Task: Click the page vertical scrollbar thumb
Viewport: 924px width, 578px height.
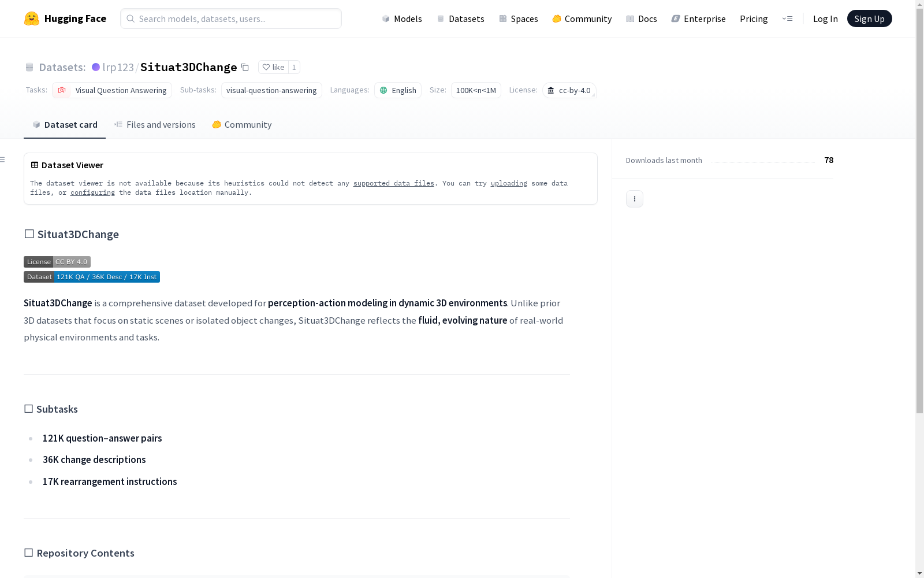Action: [x=919, y=211]
